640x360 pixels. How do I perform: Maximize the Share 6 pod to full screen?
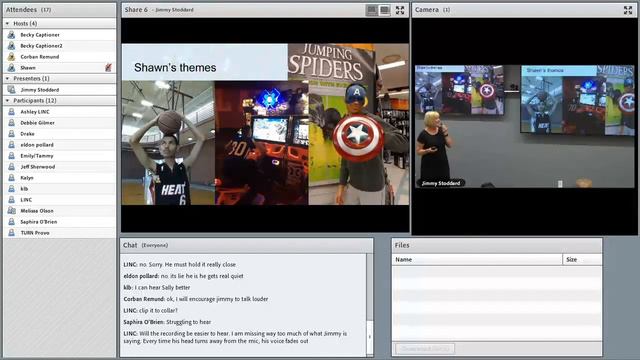coord(400,10)
